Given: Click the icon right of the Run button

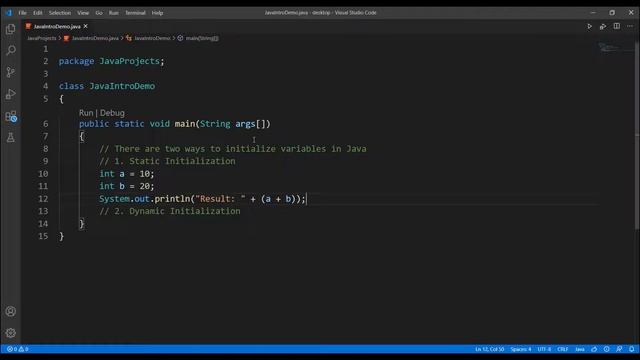Looking at the screenshot, I should 603,27.
